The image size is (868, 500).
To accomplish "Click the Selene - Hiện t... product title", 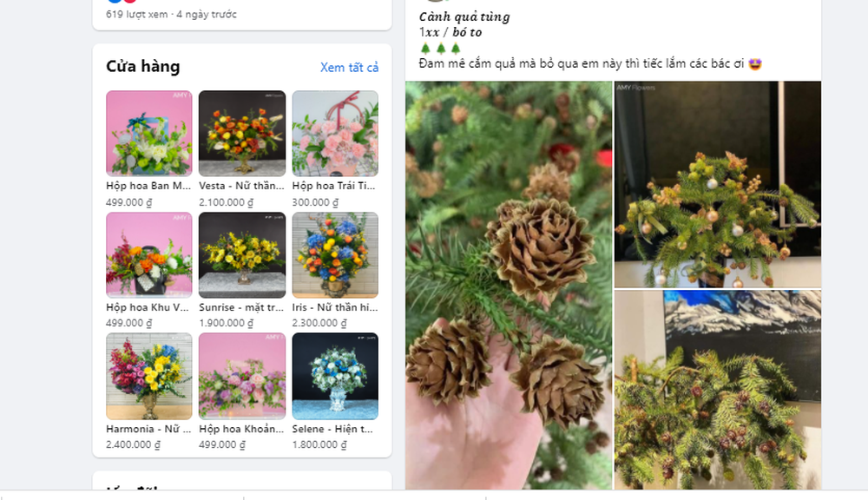I will point(332,429).
